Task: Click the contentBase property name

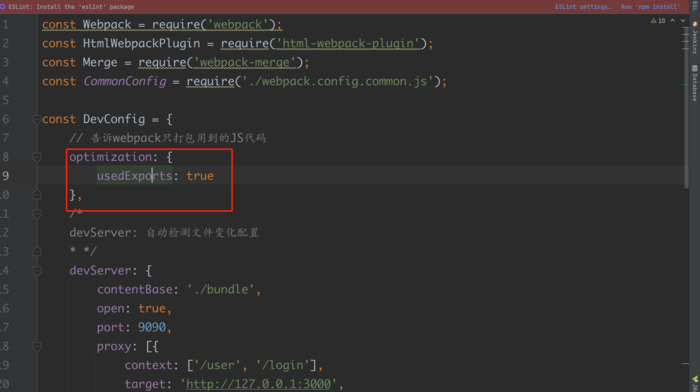Action: tap(135, 289)
